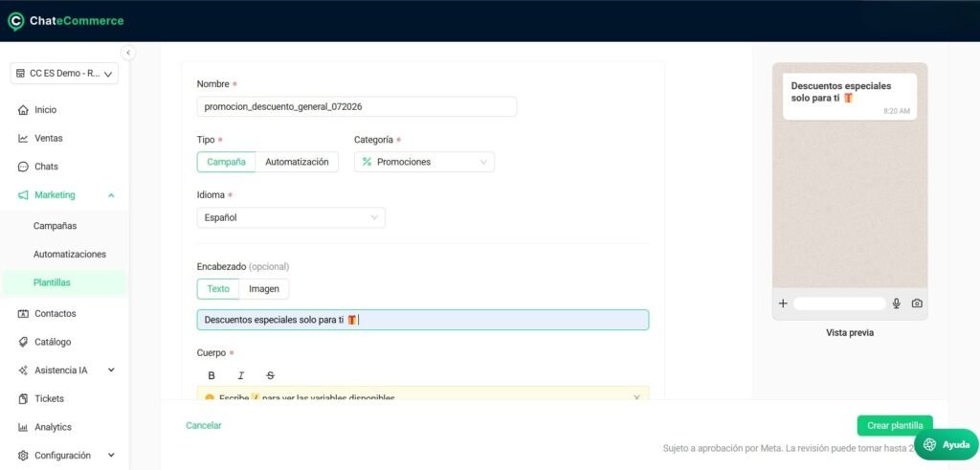980x470 pixels.
Task: Click the chart icon beside Ventas
Action: [23, 138]
